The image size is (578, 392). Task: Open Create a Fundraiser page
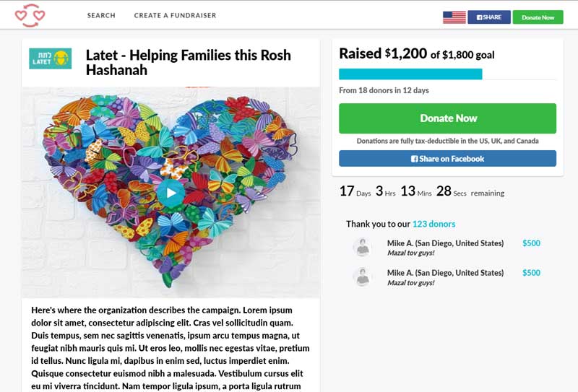point(175,15)
